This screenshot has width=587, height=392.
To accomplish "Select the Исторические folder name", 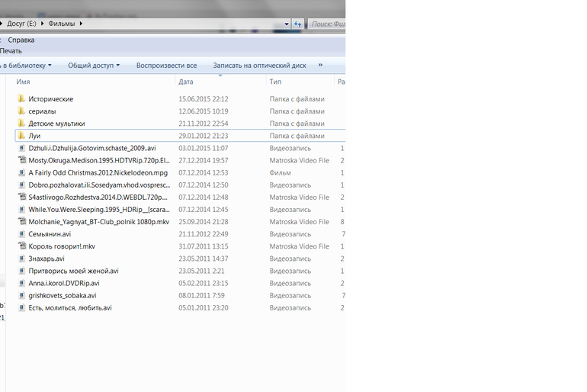I will coord(51,99).
